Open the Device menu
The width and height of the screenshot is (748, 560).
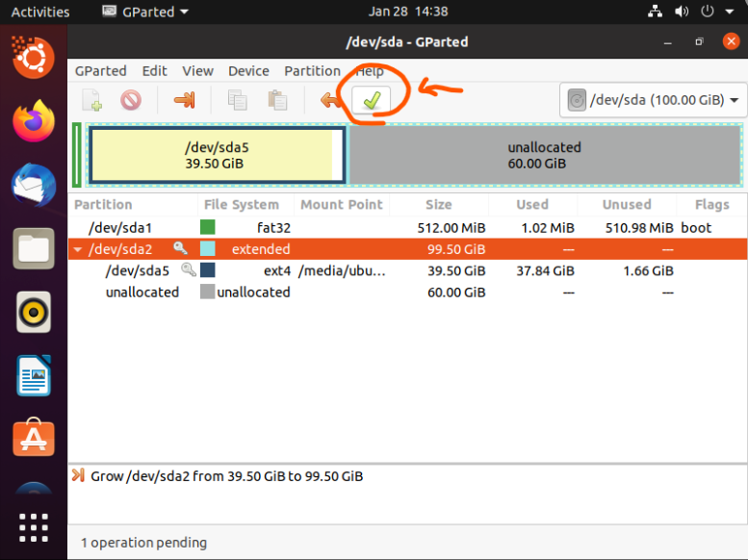point(248,71)
